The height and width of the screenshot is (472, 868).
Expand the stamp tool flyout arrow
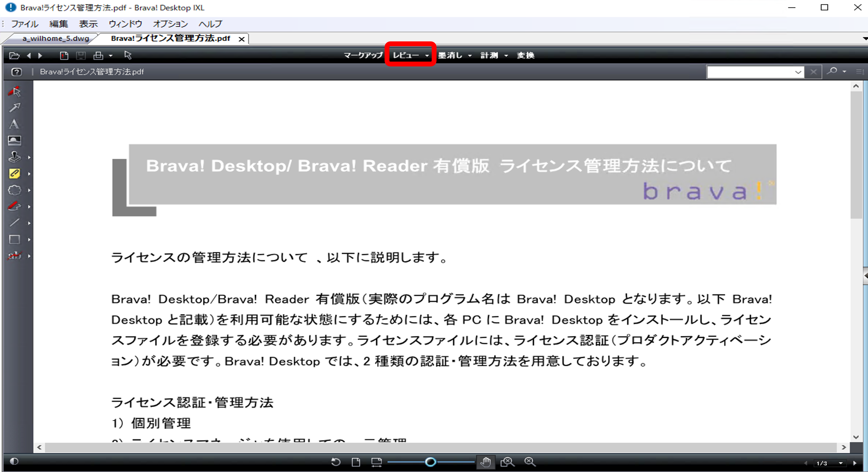pos(29,157)
